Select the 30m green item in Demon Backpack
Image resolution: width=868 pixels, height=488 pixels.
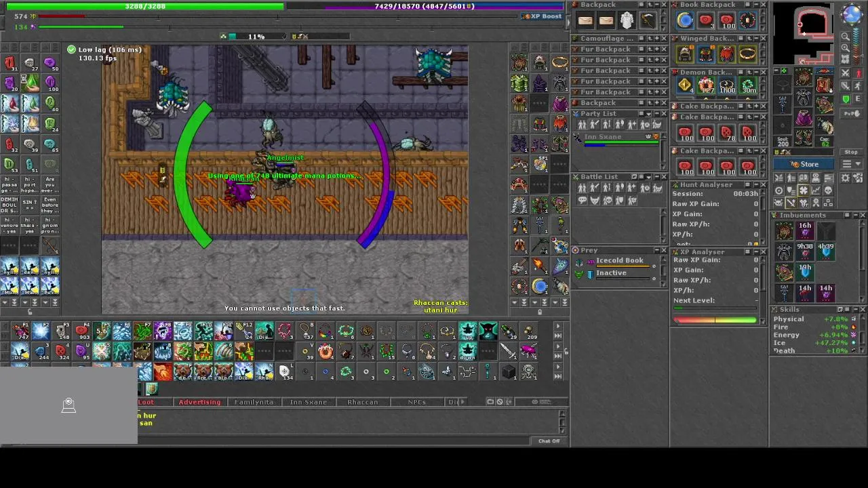(x=748, y=86)
